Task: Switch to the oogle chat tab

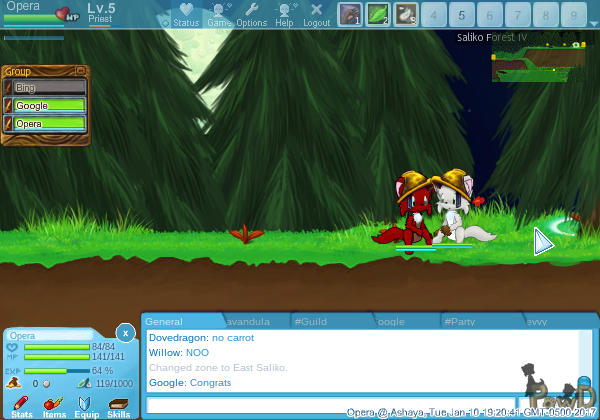Action: [x=406, y=322]
